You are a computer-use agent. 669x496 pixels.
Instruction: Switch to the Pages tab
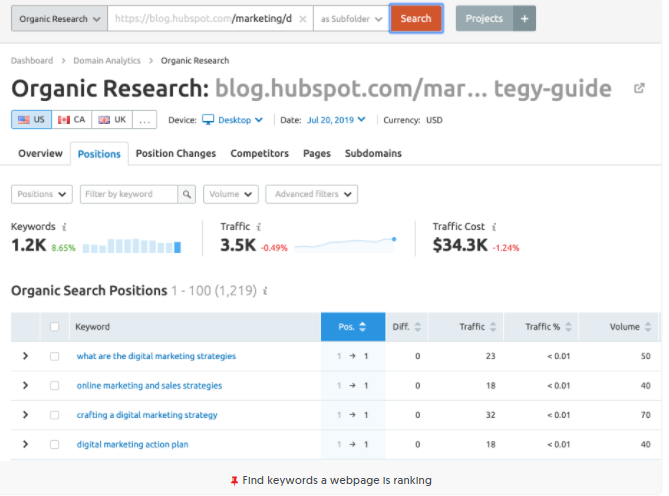pos(317,154)
